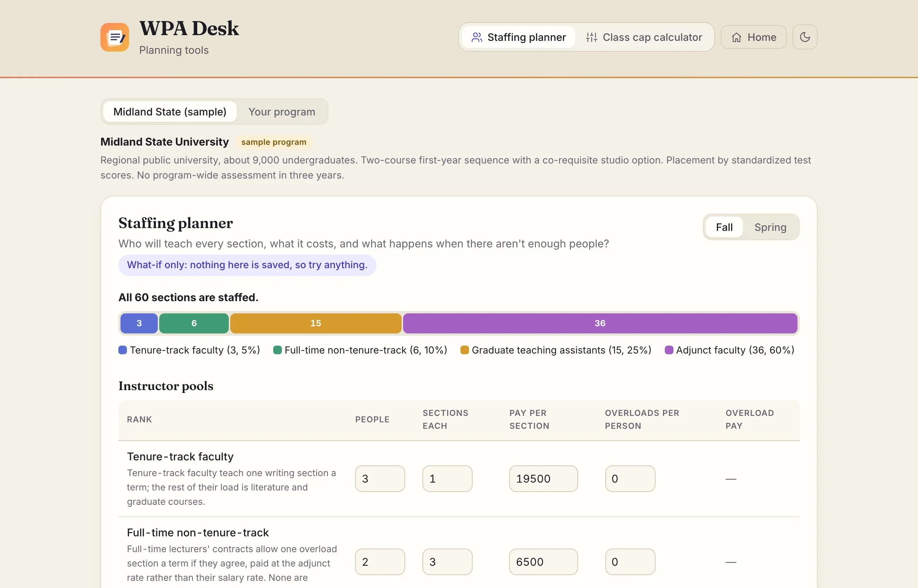Go to Home
Screen dimensions: 918x588
[x=753, y=37]
